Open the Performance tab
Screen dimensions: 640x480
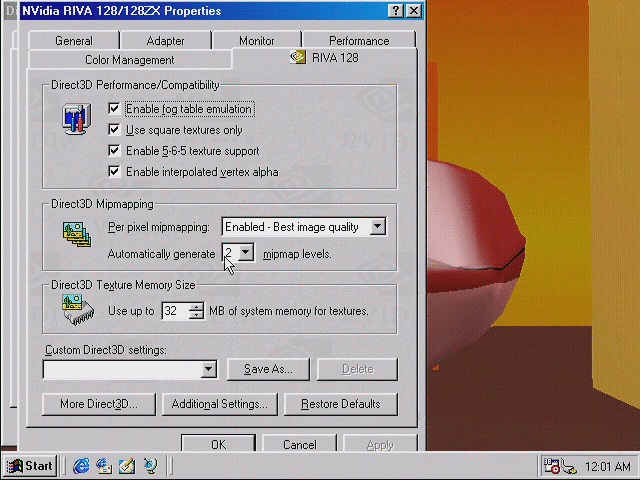pos(359,41)
